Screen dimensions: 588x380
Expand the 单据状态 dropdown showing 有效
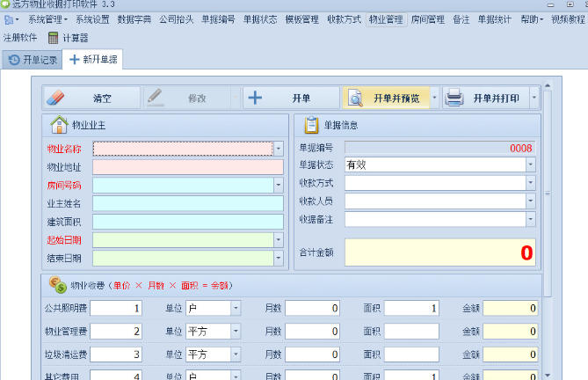tap(530, 164)
